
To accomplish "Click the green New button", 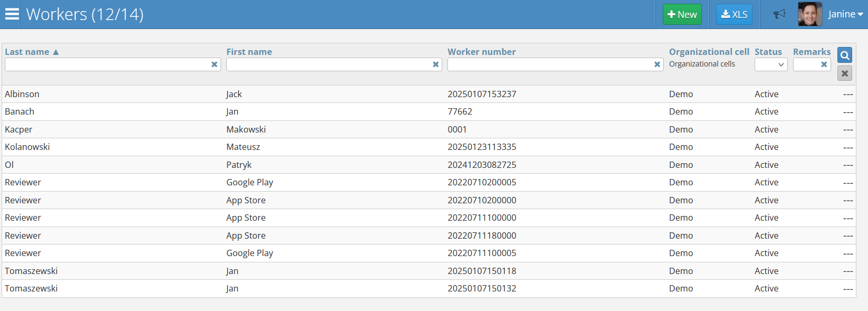I will [x=682, y=14].
